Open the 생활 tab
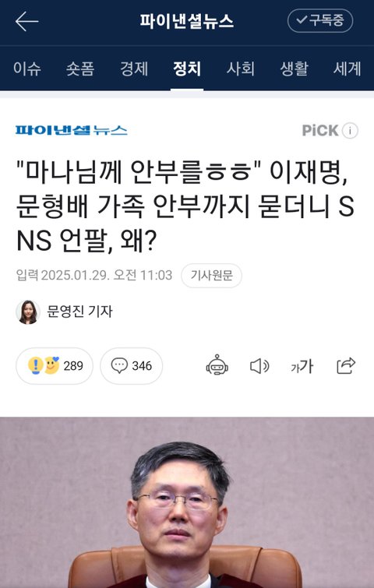Image resolution: width=374 pixels, height=588 pixels. [x=294, y=69]
